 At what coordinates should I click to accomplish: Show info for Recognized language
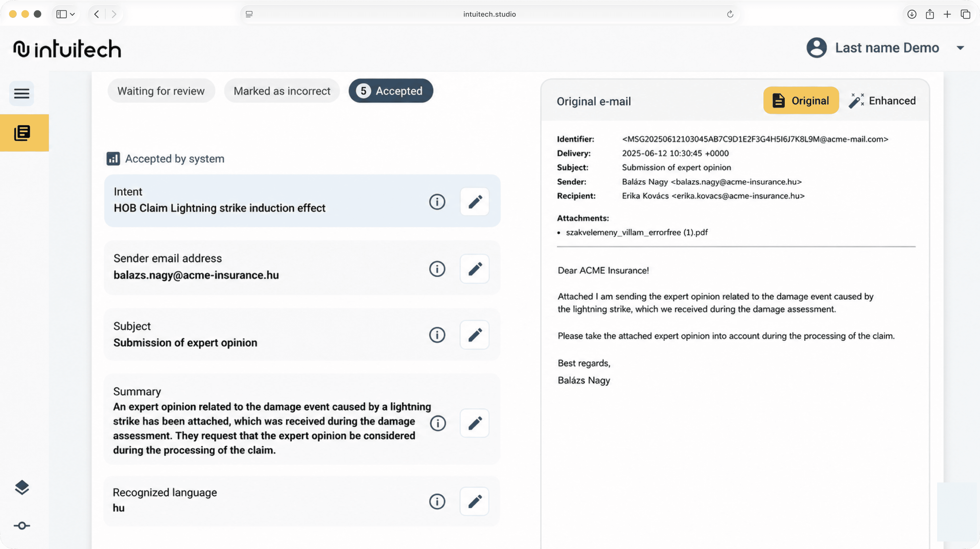(437, 502)
